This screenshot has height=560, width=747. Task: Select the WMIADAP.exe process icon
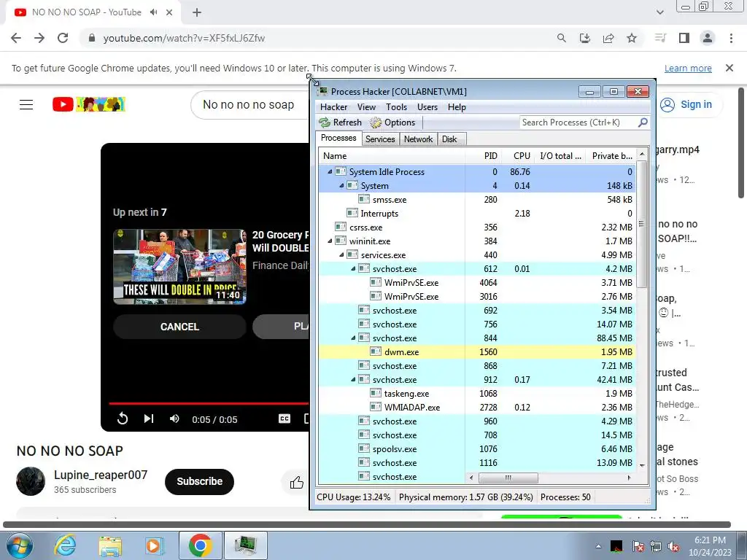376,407
